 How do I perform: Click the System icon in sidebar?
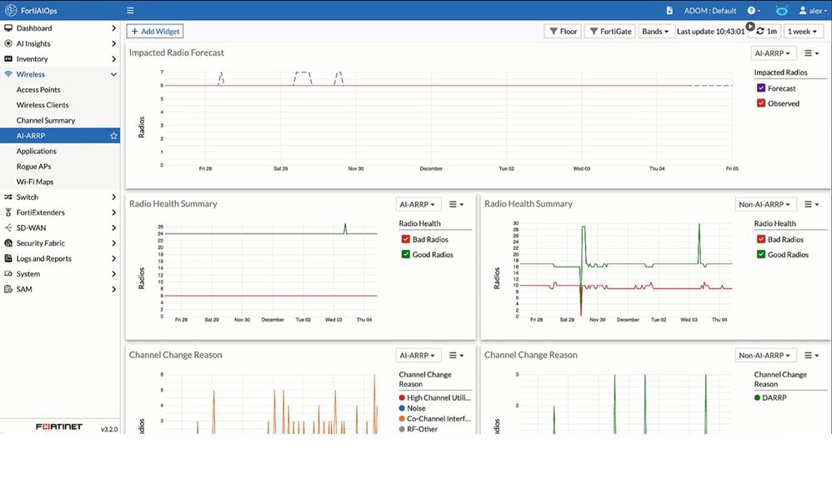pyautogui.click(x=8, y=274)
